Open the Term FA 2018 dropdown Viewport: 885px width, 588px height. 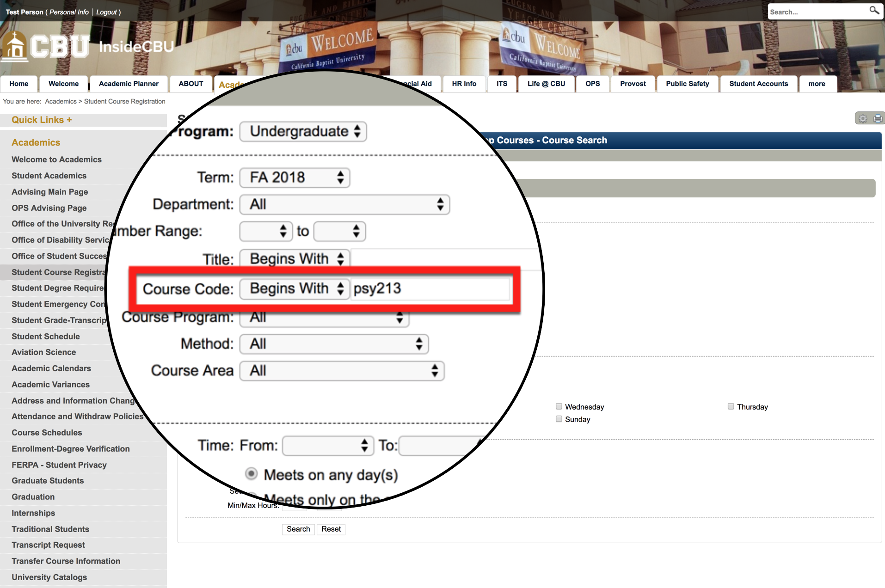pos(295,178)
